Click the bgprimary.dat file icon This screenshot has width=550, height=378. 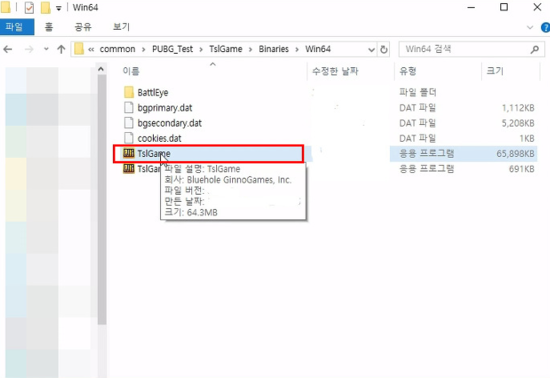click(129, 107)
